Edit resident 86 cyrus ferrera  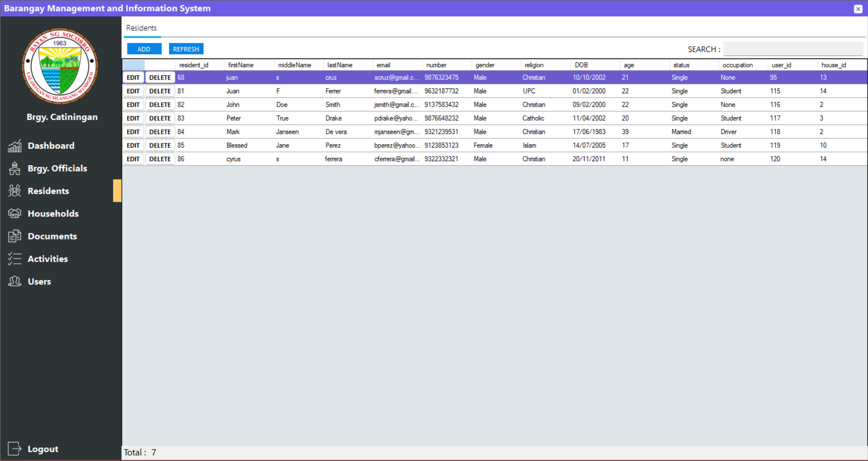[x=133, y=159]
